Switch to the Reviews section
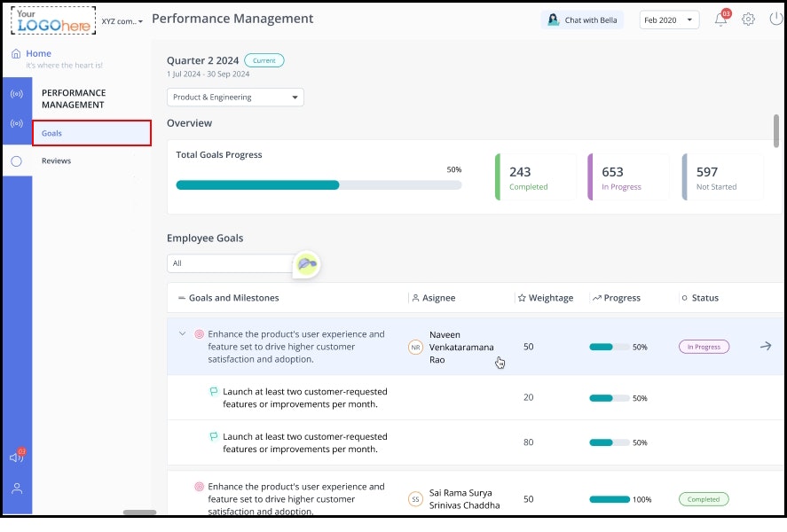 coord(55,160)
